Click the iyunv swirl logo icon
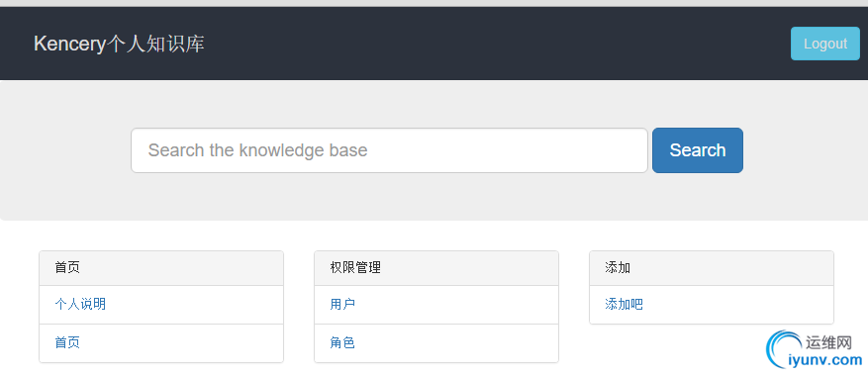This screenshot has height=376, width=868. [782, 349]
